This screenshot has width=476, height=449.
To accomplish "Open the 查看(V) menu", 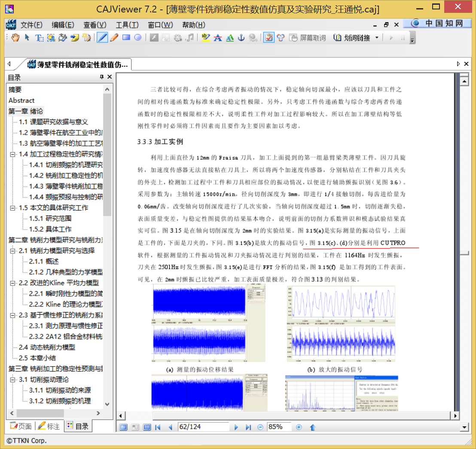I will point(95,25).
